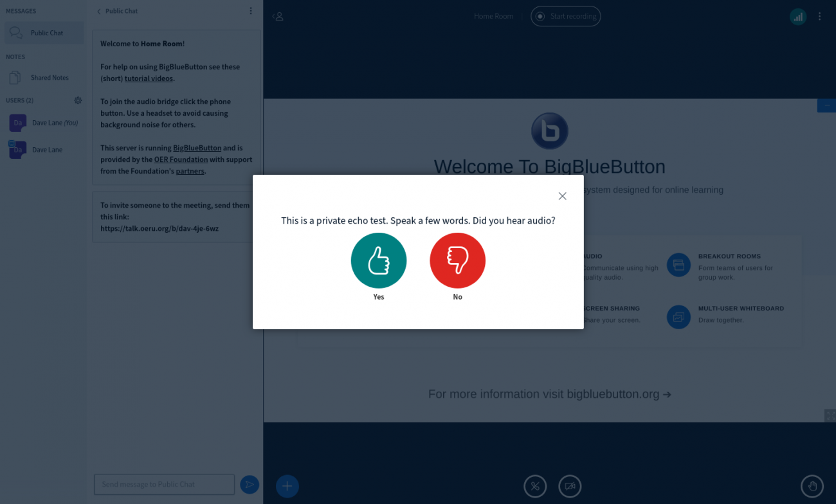Click the green thumbs-up Yes button
Screen dimensions: 836x504
coord(379,260)
